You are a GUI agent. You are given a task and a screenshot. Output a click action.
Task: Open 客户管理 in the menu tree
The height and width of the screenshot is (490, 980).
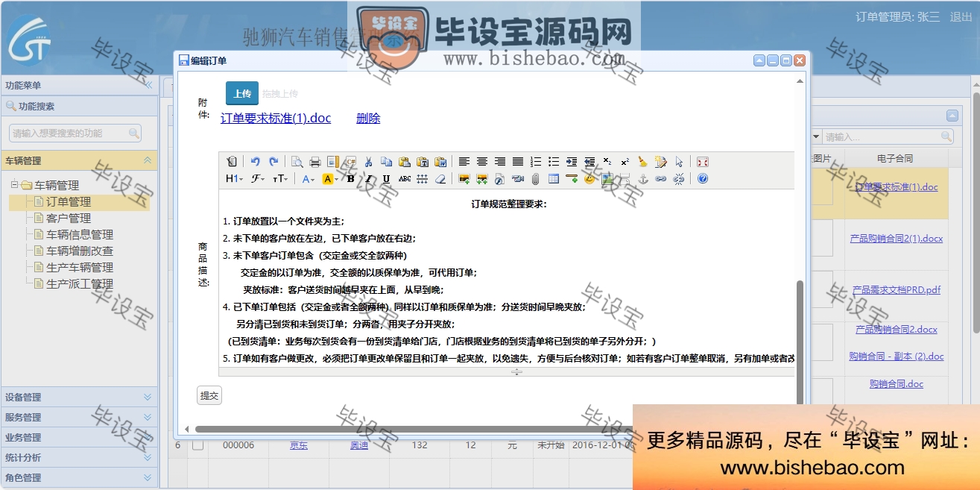pos(69,218)
